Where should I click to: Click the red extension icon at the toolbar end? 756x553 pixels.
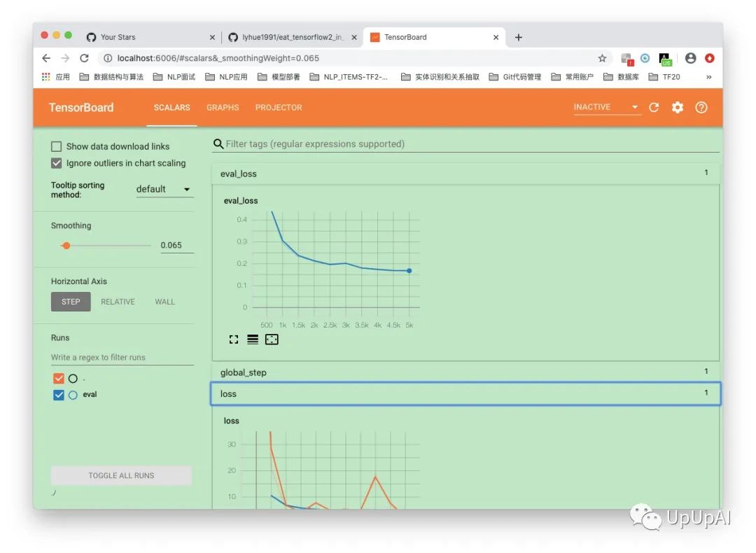tap(709, 58)
